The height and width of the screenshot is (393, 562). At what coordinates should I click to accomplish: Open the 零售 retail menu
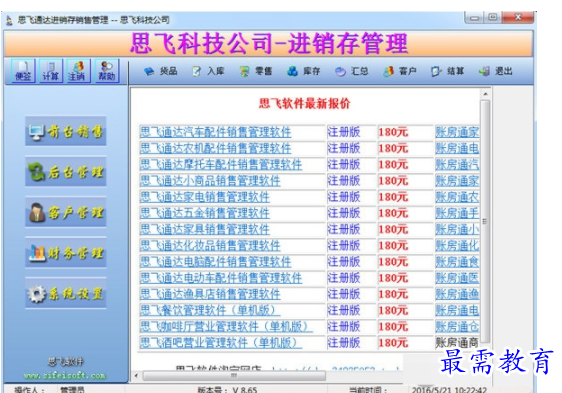[256, 71]
